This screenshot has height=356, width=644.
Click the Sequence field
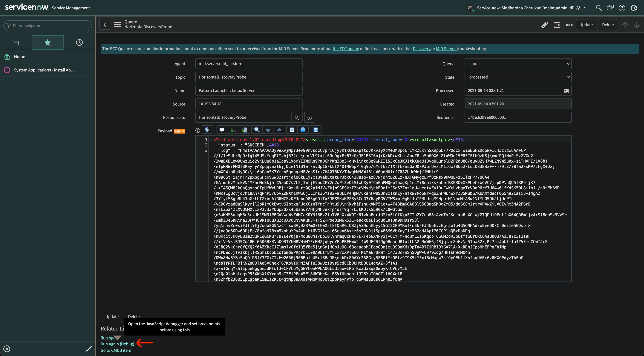(518, 117)
